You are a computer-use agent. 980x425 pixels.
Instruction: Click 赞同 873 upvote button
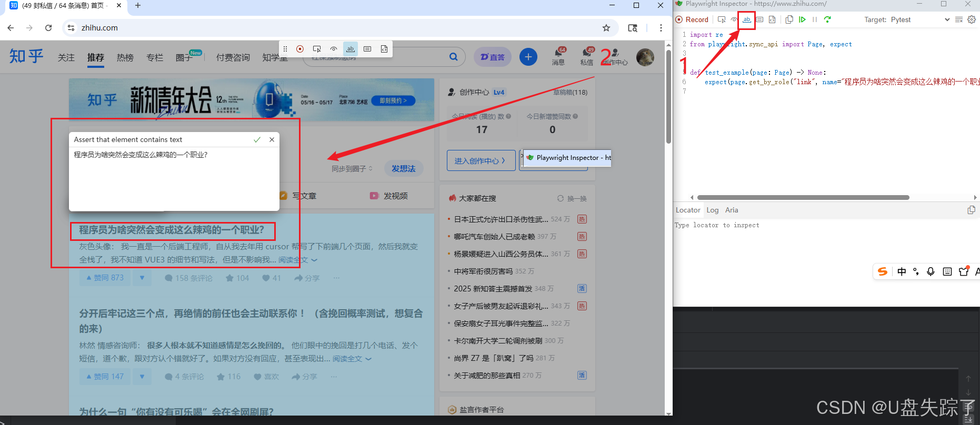pyautogui.click(x=105, y=278)
